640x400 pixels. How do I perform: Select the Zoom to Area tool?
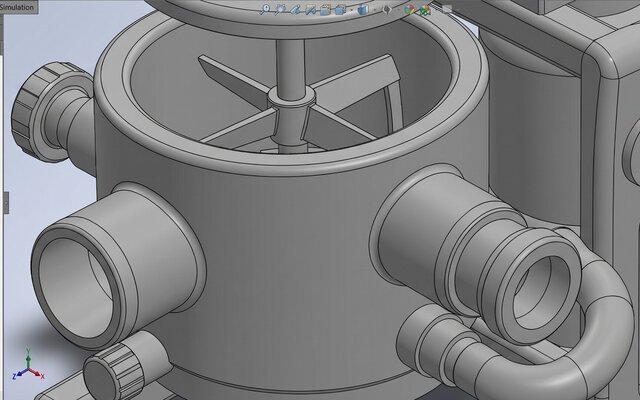tap(281, 9)
